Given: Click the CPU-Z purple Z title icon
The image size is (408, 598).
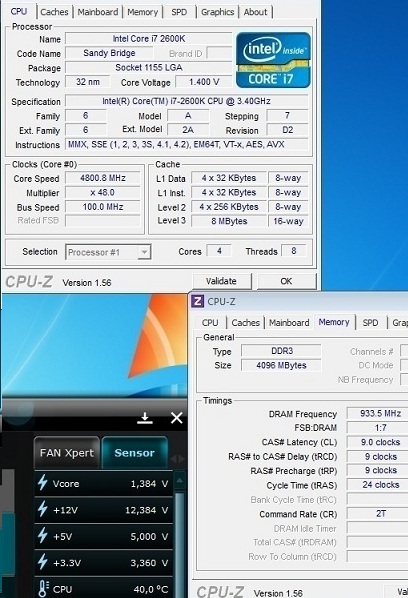Looking at the screenshot, I should pyautogui.click(x=197, y=301).
